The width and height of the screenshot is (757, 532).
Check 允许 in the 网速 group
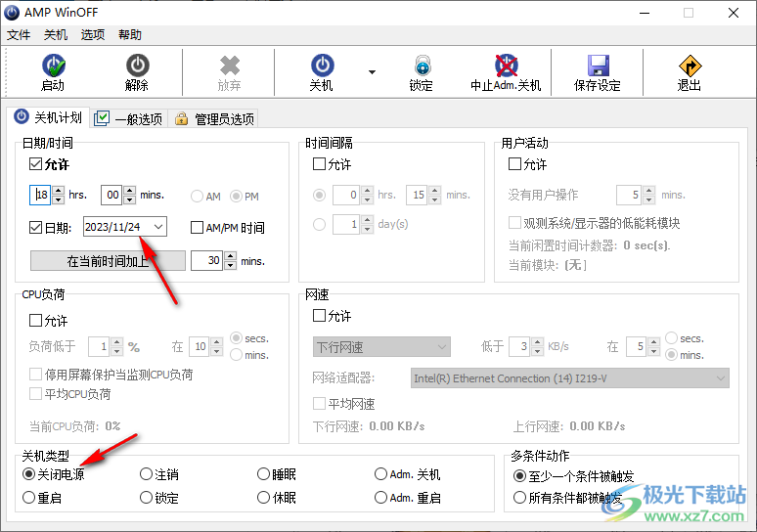point(319,316)
